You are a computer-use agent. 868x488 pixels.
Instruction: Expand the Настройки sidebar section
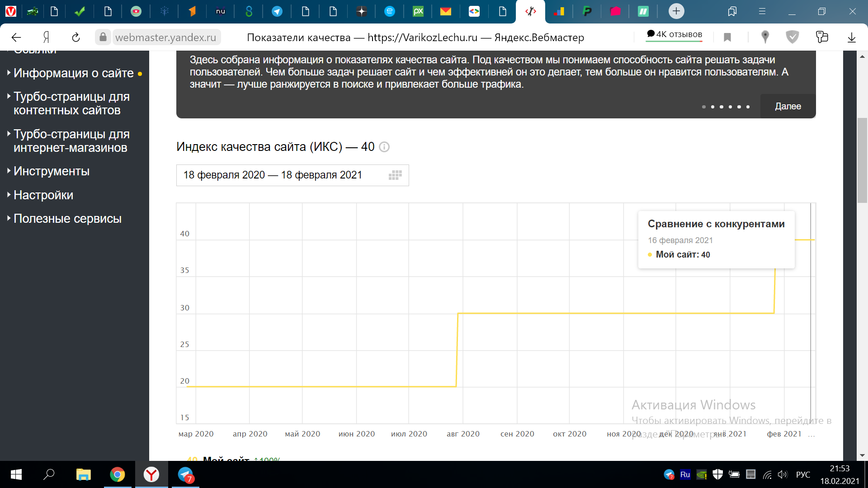point(43,195)
